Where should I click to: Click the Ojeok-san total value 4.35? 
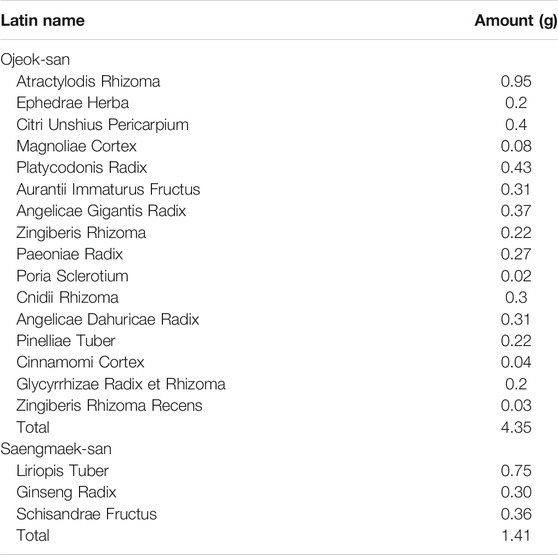[x=516, y=427]
